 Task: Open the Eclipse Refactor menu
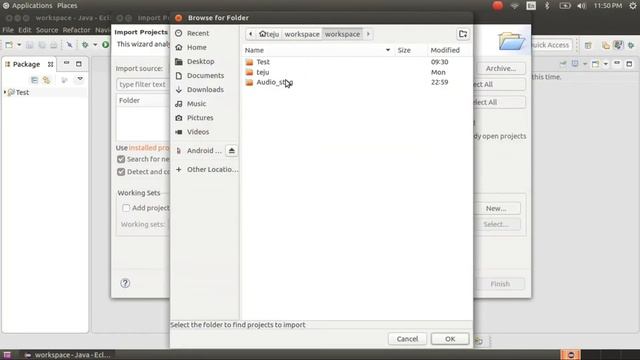(x=76, y=30)
